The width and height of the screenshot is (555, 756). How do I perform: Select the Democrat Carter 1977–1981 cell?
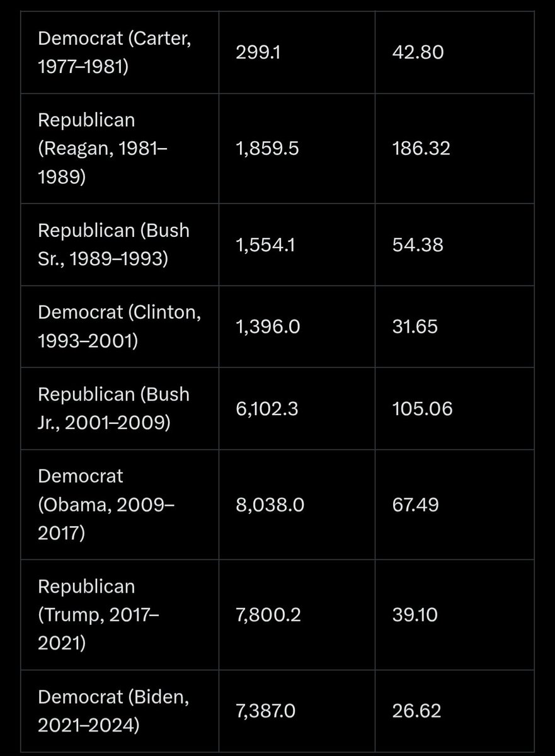pos(120,53)
